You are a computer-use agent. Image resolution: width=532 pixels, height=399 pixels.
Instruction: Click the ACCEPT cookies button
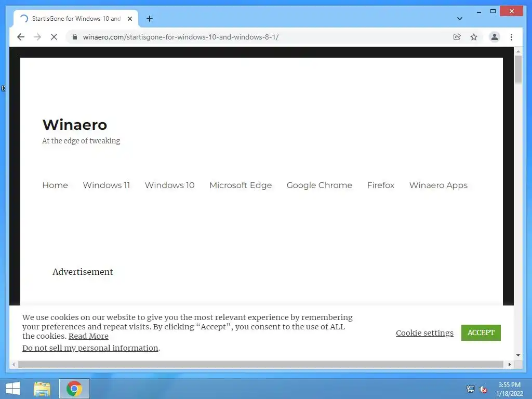[481, 332]
